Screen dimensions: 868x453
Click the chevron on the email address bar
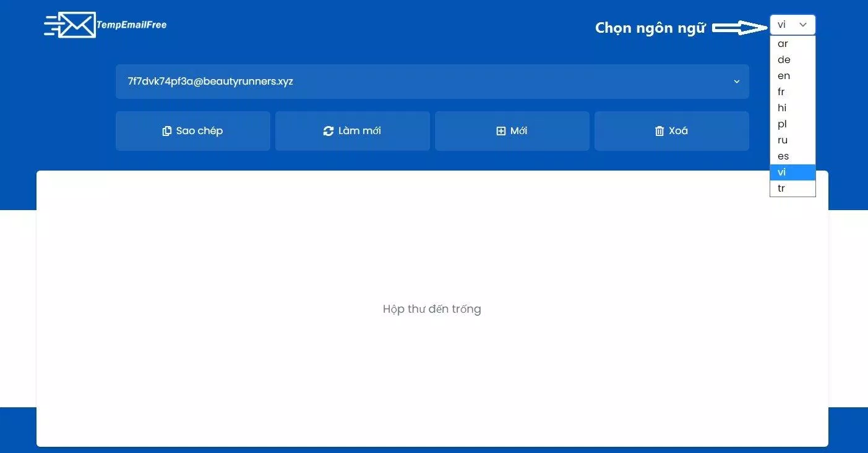point(736,81)
